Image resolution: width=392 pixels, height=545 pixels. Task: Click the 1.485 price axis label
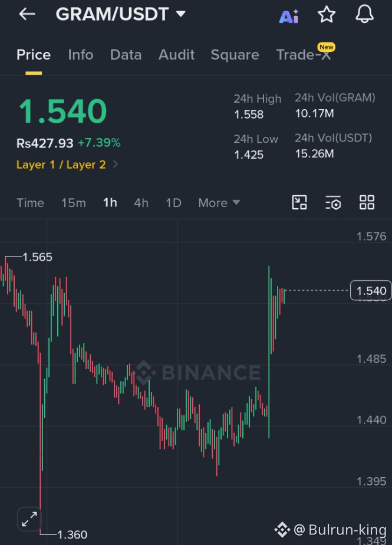point(371,359)
